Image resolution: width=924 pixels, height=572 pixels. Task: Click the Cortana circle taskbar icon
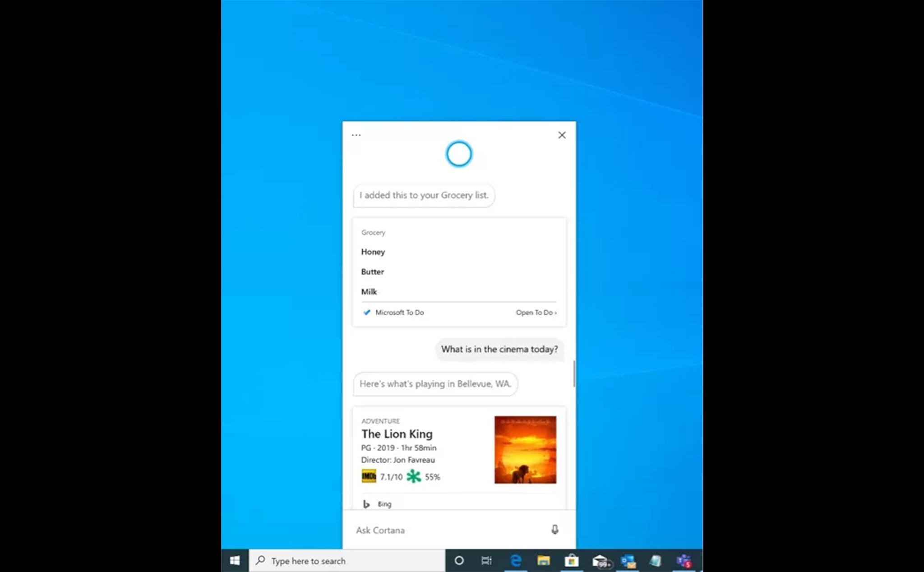click(459, 561)
